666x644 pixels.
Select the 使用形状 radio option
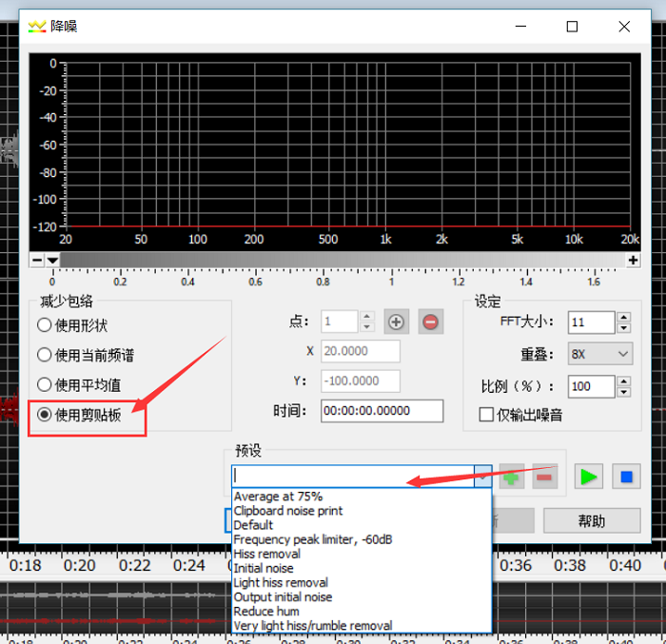44,325
